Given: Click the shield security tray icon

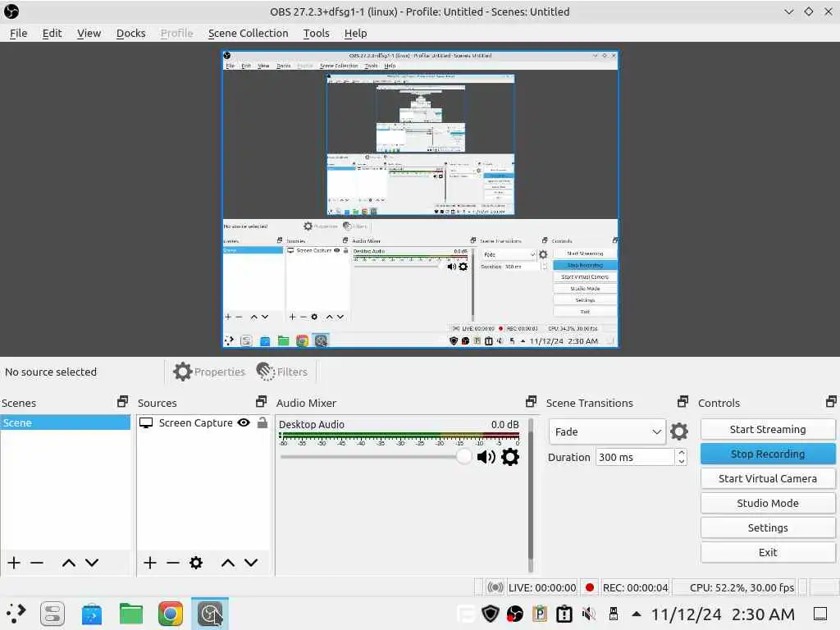Looking at the screenshot, I should [491, 614].
